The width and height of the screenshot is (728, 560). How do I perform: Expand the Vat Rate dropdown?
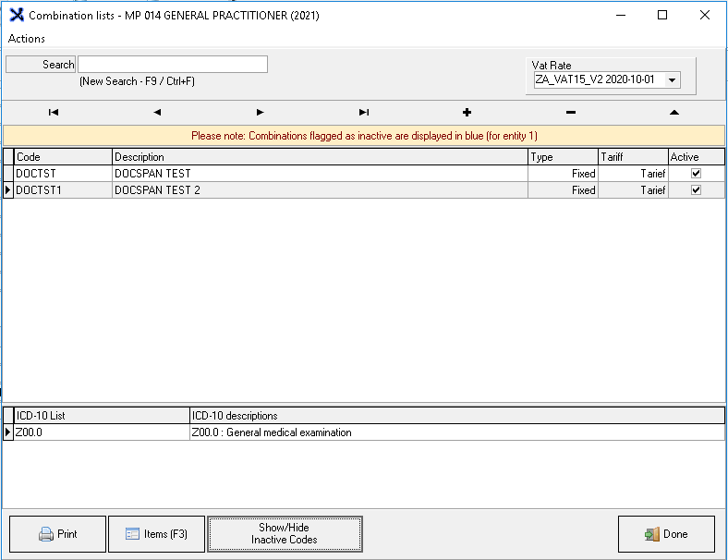click(672, 80)
